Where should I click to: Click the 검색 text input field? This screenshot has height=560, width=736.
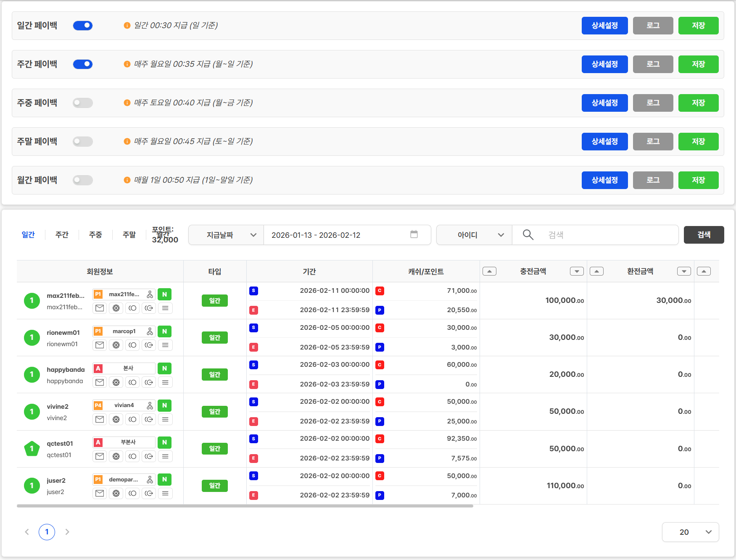[609, 235]
